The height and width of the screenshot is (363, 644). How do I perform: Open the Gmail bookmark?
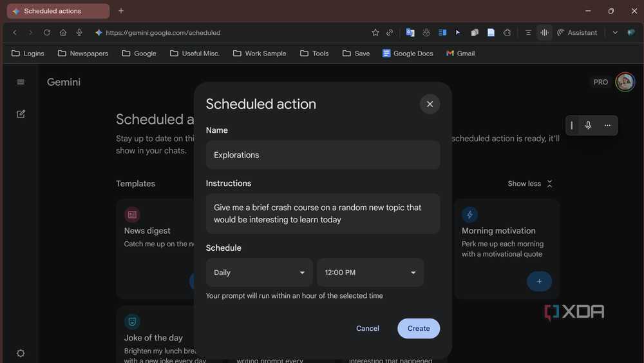460,54
